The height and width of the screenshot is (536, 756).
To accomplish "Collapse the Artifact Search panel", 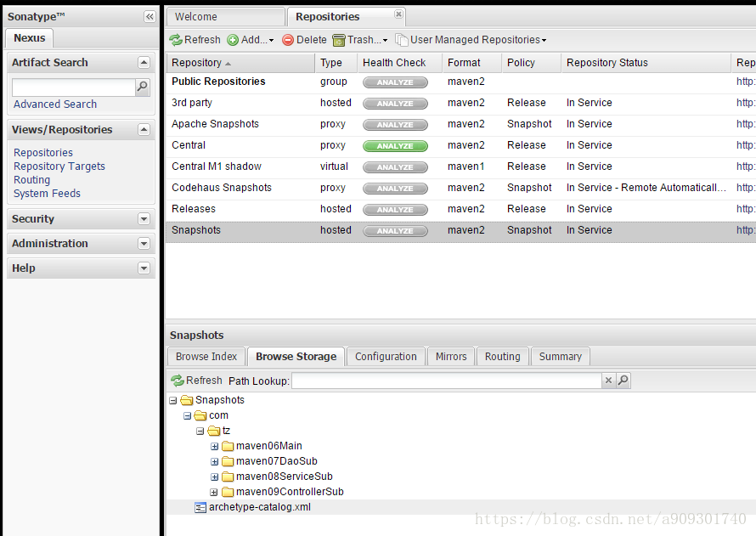I will [144, 62].
